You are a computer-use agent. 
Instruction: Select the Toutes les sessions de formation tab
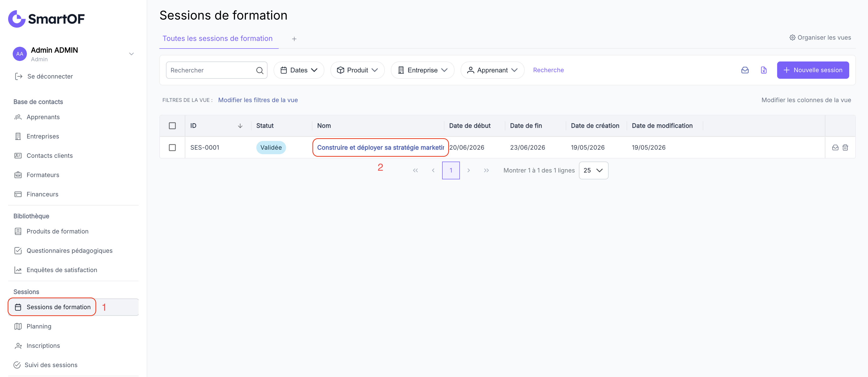(x=218, y=38)
